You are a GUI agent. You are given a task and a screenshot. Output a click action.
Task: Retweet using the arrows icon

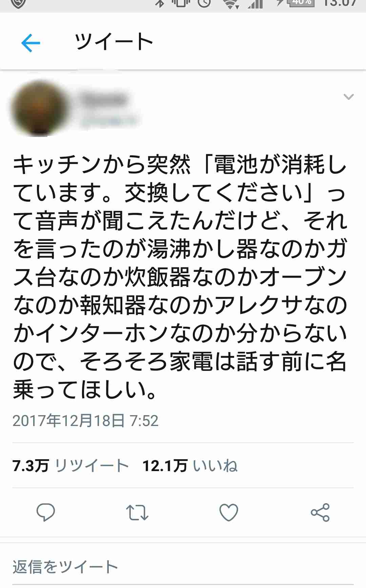pos(137,512)
